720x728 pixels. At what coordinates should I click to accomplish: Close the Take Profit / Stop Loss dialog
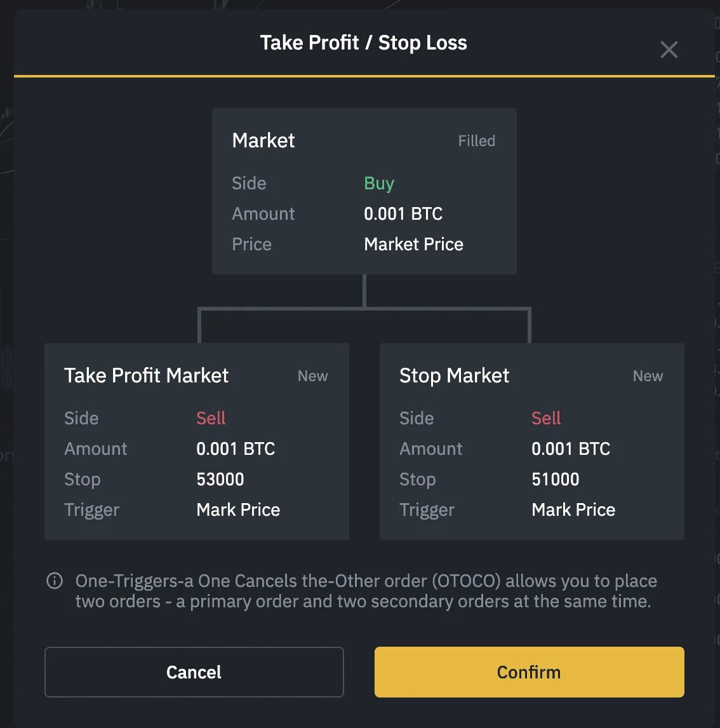tap(669, 50)
